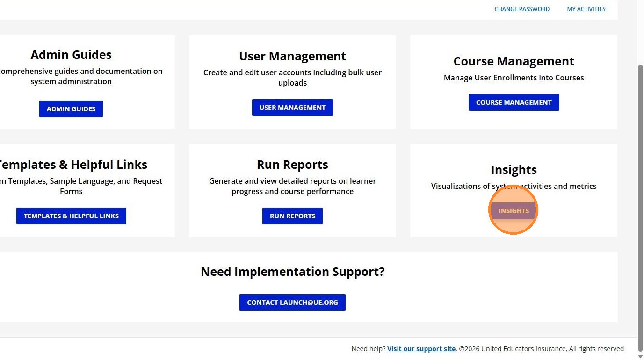The width and height of the screenshot is (644, 360).
Task: Click the blue Course Management button
Action: 514,102
